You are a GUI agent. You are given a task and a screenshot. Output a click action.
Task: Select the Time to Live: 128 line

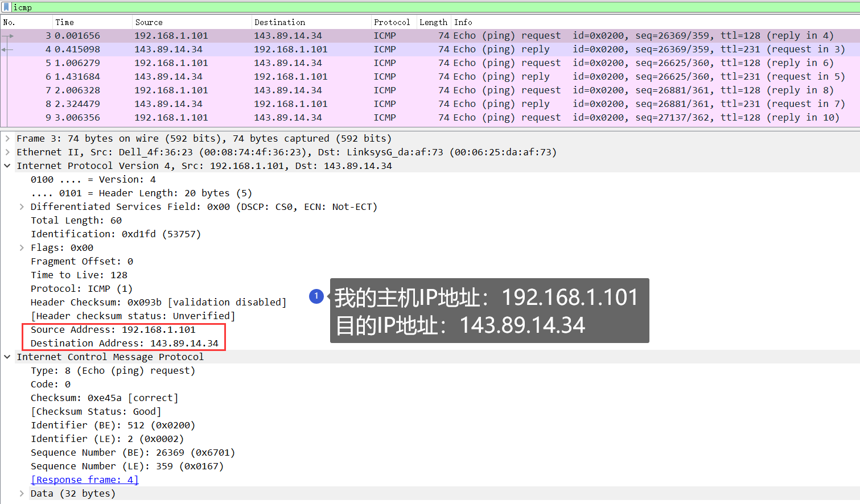click(79, 275)
